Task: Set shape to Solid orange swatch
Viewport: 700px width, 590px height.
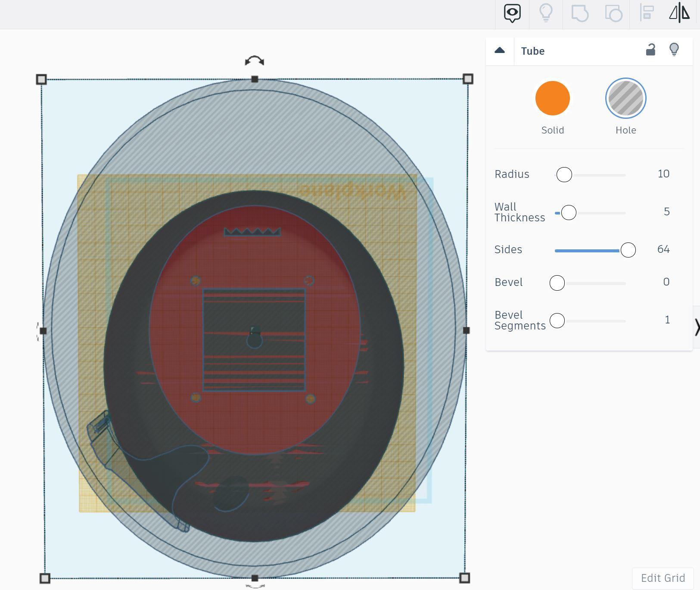Action: [552, 98]
